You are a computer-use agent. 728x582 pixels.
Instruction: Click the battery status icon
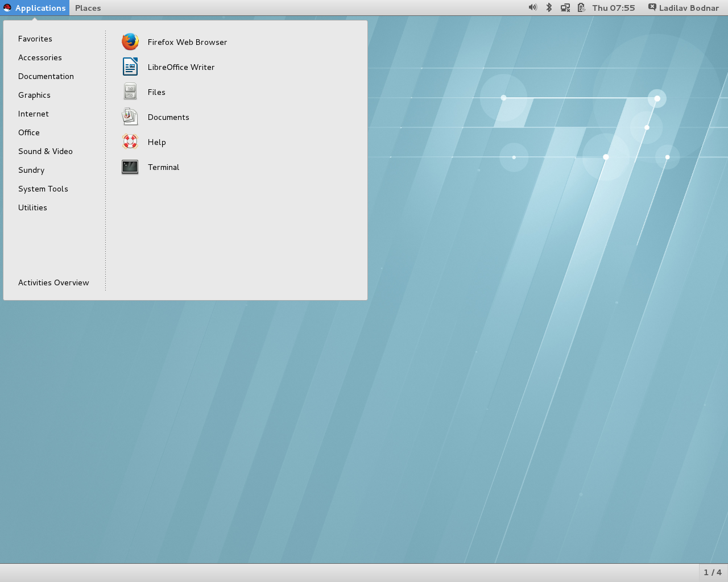tap(581, 8)
